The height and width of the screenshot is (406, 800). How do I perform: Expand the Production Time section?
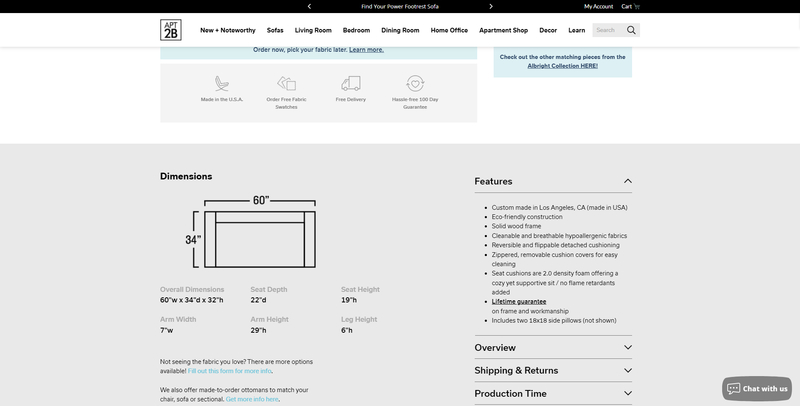[627, 394]
